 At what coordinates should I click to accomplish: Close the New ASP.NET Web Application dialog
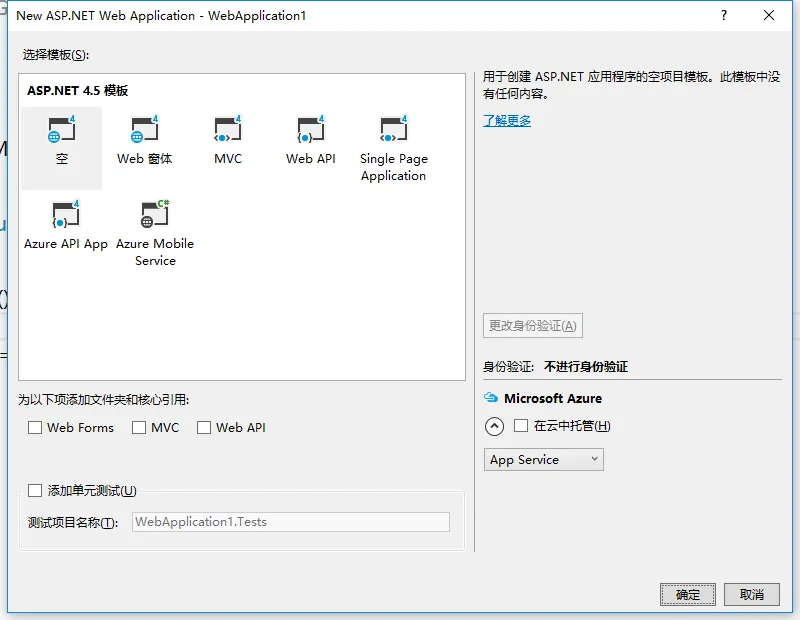[769, 15]
